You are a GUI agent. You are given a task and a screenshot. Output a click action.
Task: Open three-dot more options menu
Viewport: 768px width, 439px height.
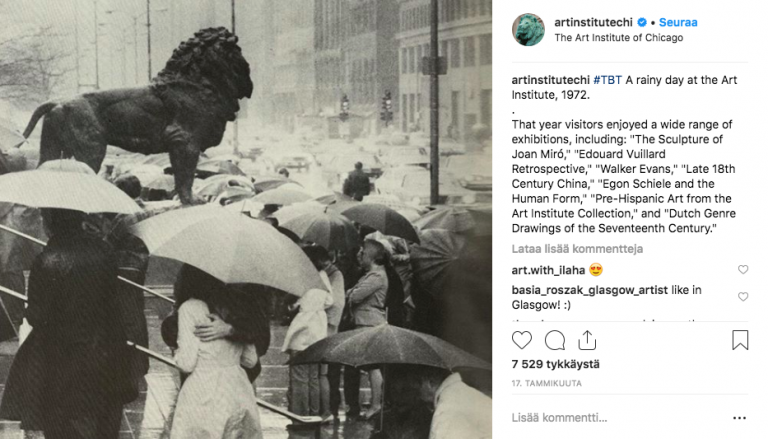click(x=739, y=418)
